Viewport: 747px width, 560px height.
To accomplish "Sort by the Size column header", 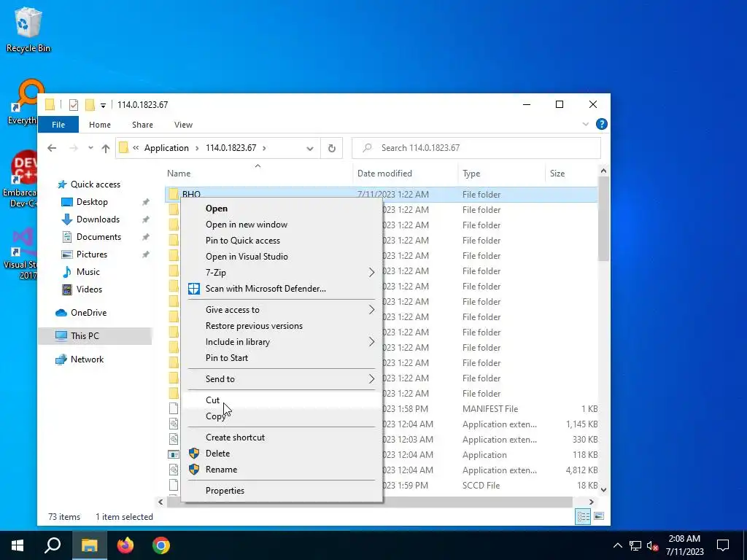I will [570, 174].
